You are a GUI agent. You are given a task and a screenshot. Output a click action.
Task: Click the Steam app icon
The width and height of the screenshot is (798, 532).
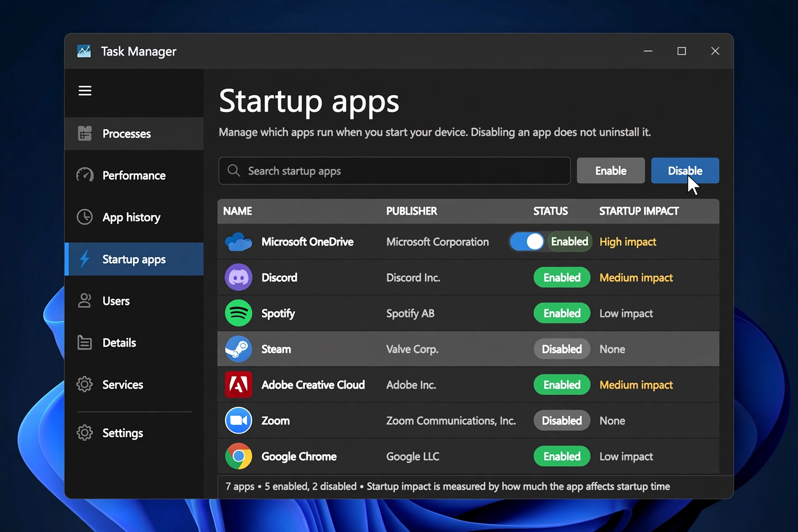pos(239,349)
